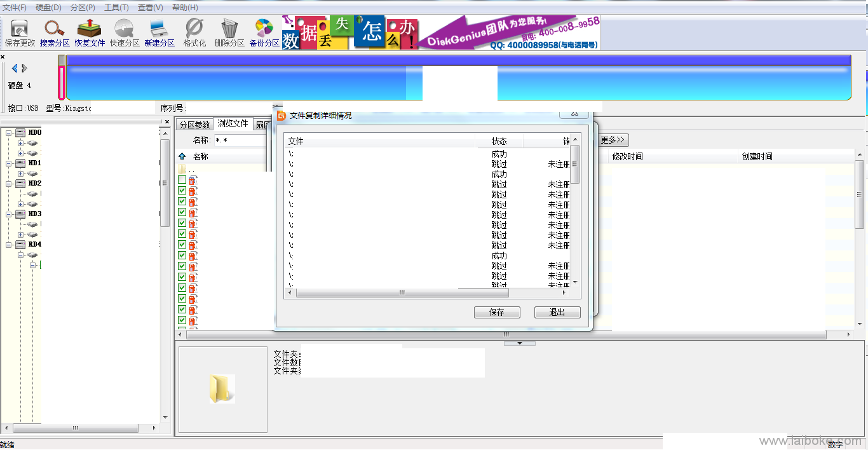This screenshot has height=450, width=868.
Task: Open the 查看(V) menu
Action: click(x=151, y=8)
